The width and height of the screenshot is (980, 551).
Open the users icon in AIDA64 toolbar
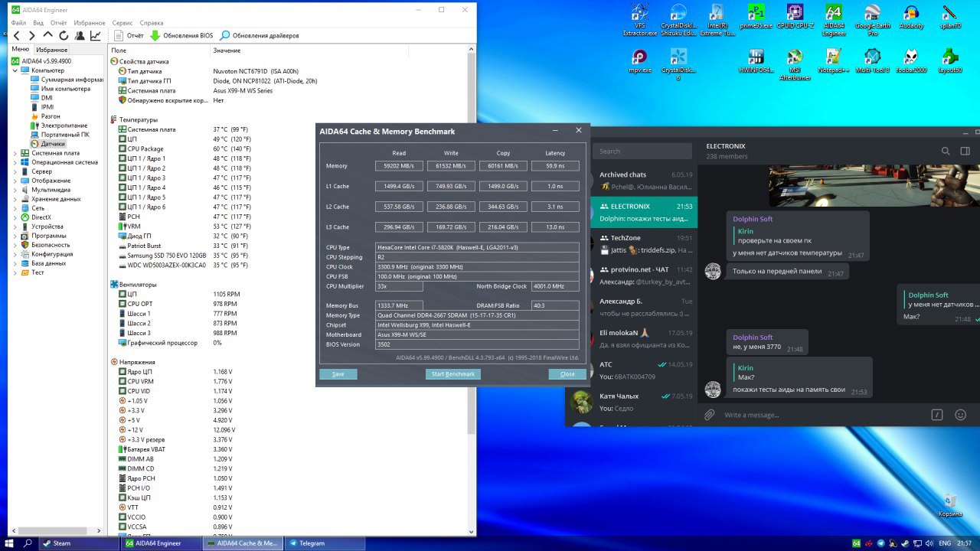[80, 35]
